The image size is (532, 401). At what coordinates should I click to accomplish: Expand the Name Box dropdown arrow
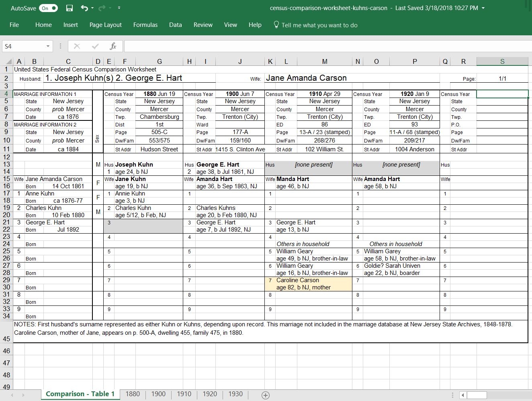tap(48, 46)
